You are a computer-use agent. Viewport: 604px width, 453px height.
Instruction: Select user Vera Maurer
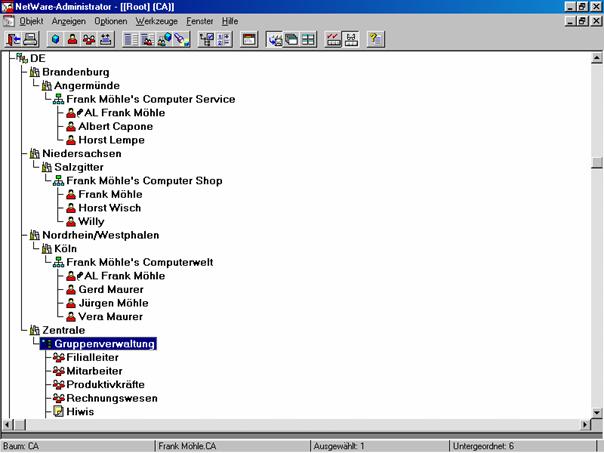(x=111, y=317)
